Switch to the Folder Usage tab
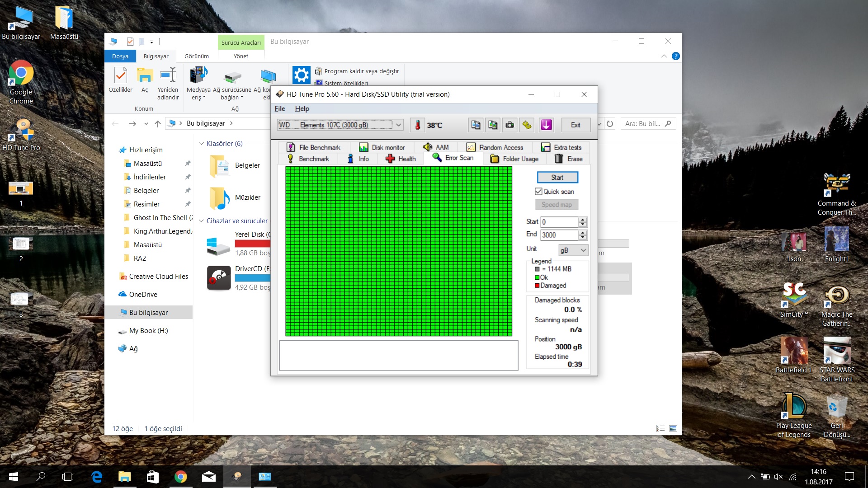 (514, 159)
